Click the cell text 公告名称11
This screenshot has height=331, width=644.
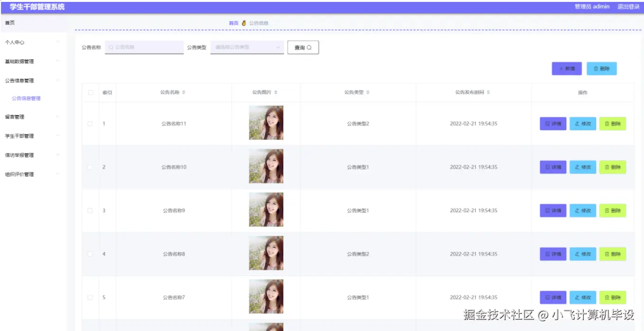pyautogui.click(x=173, y=124)
